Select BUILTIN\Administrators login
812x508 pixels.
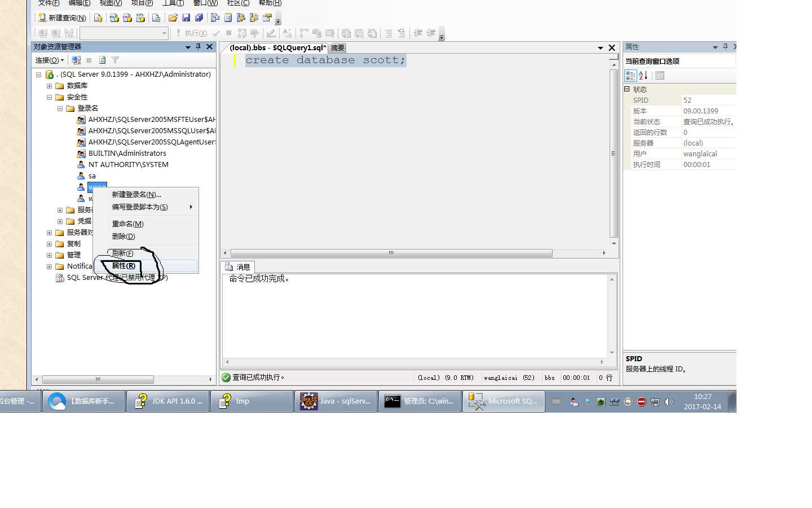click(x=127, y=154)
